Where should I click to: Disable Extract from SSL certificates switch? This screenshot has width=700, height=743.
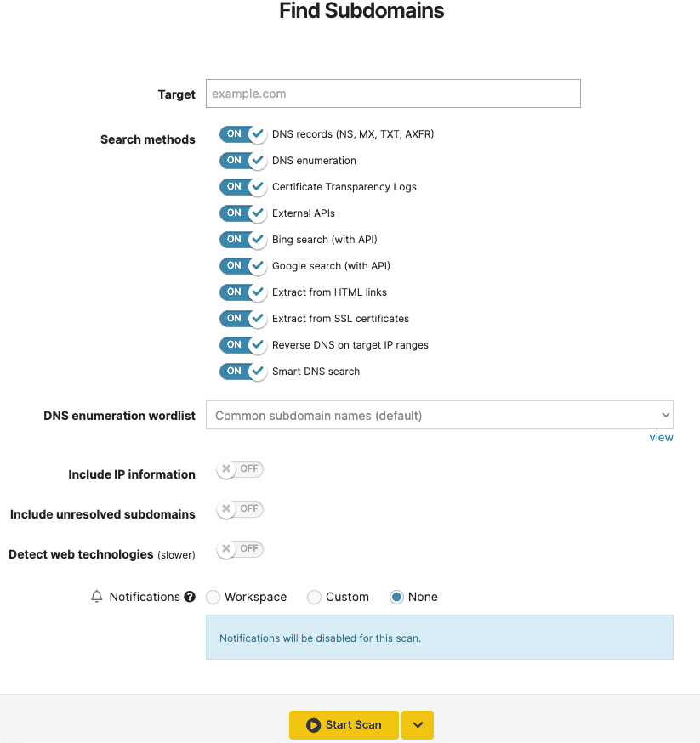tap(243, 319)
